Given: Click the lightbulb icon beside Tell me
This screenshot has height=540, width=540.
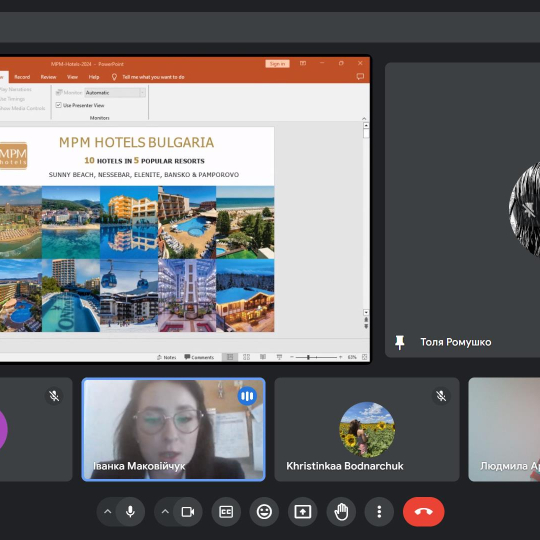Looking at the screenshot, I should point(114,77).
